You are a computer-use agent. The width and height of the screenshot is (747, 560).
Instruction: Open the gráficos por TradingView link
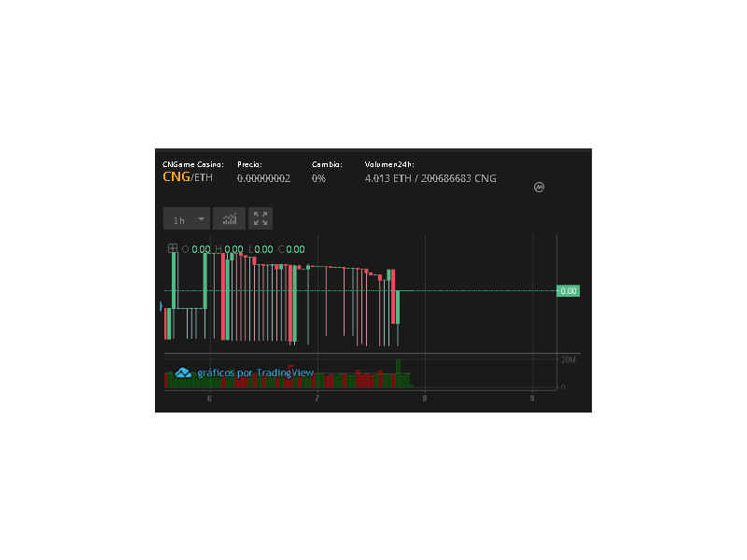(x=255, y=372)
